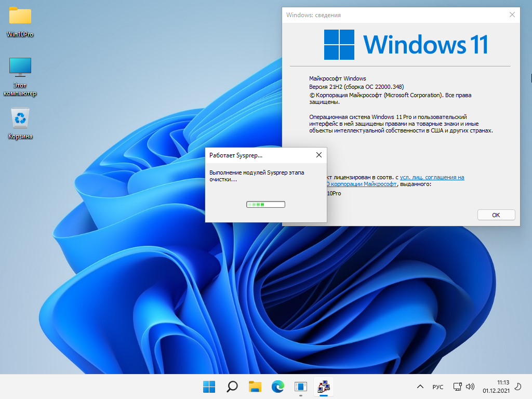
Task: Click the Корпорация Майкрософт copyright line
Action: (x=390, y=98)
